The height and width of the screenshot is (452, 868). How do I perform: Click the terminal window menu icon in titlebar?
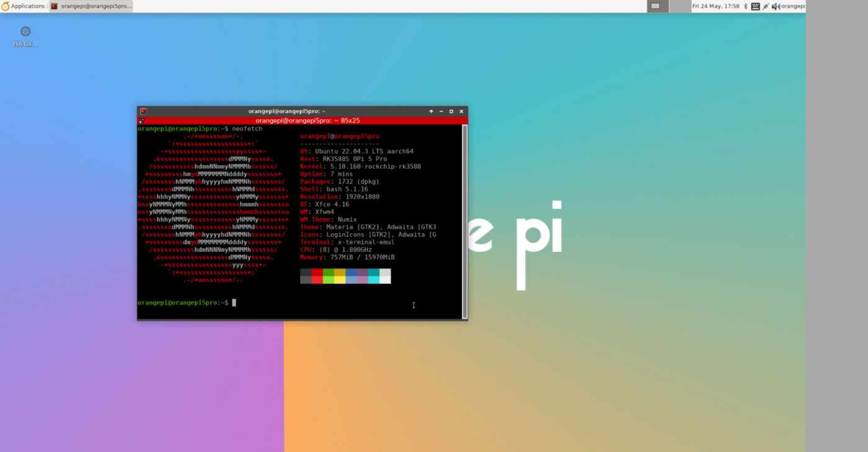(x=143, y=112)
